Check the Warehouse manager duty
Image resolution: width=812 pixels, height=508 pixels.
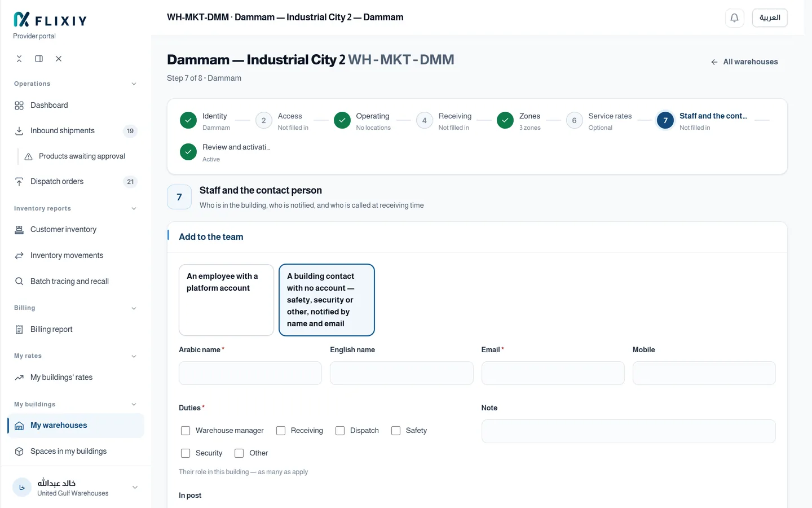[186, 431]
